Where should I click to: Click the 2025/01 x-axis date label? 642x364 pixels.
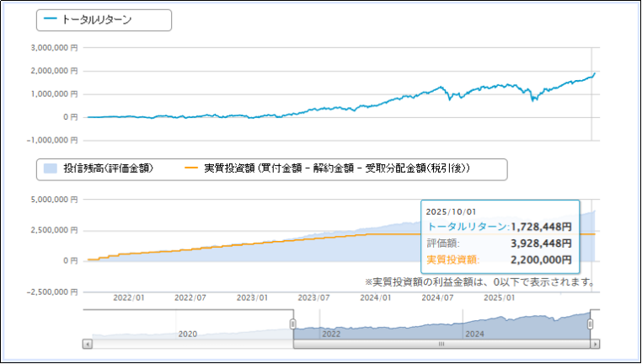(x=500, y=297)
